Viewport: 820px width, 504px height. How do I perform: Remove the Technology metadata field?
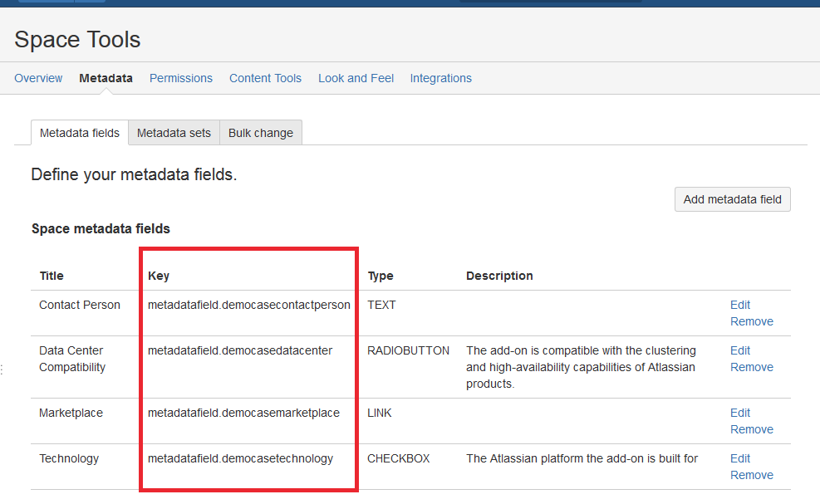751,475
